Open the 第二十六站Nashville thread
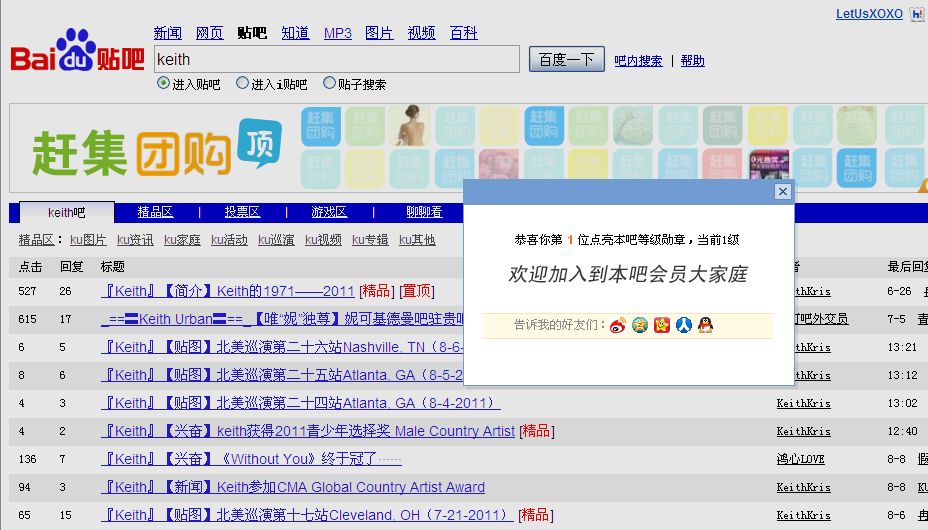928x530 pixels. (282, 347)
